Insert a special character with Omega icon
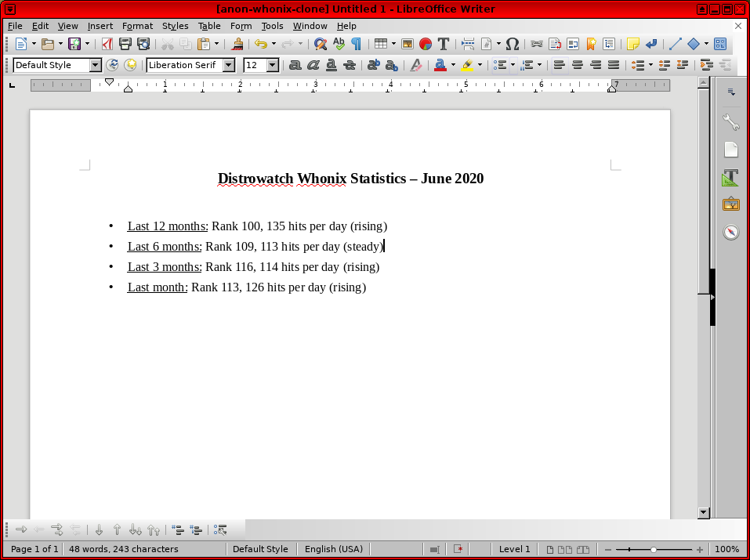This screenshot has height=560, width=750. 513,44
